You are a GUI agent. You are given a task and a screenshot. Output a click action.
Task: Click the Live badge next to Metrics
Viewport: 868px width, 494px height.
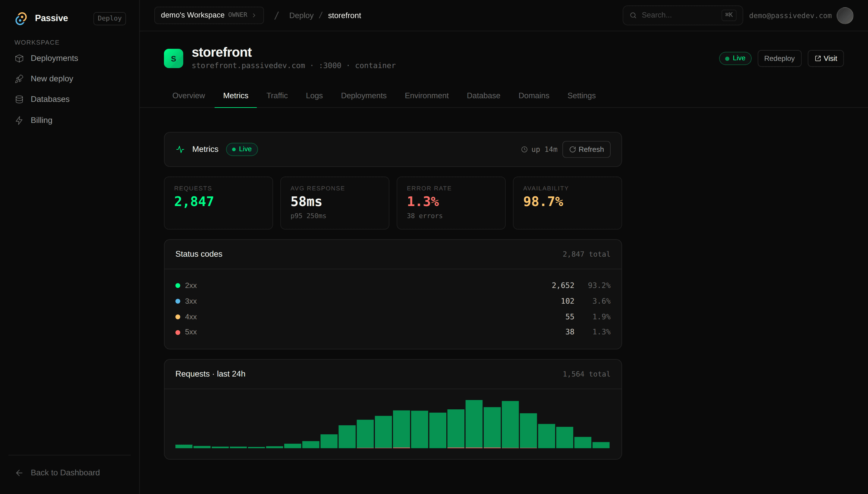(242, 149)
